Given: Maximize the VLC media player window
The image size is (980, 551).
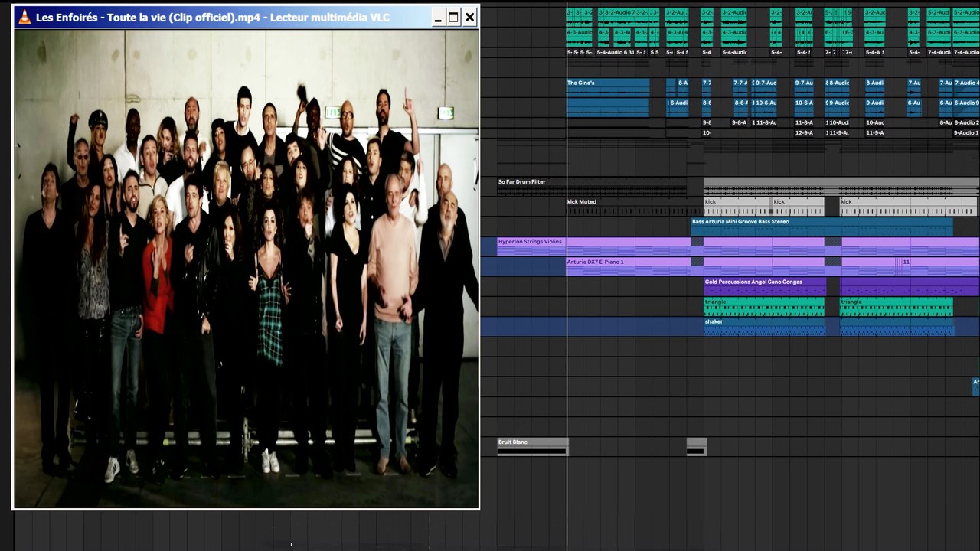Looking at the screenshot, I should (453, 17).
